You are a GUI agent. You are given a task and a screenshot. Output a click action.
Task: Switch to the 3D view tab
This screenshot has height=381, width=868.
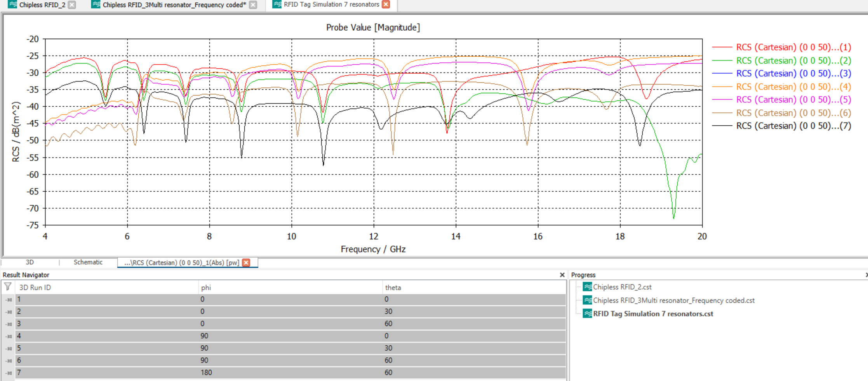[x=30, y=262]
